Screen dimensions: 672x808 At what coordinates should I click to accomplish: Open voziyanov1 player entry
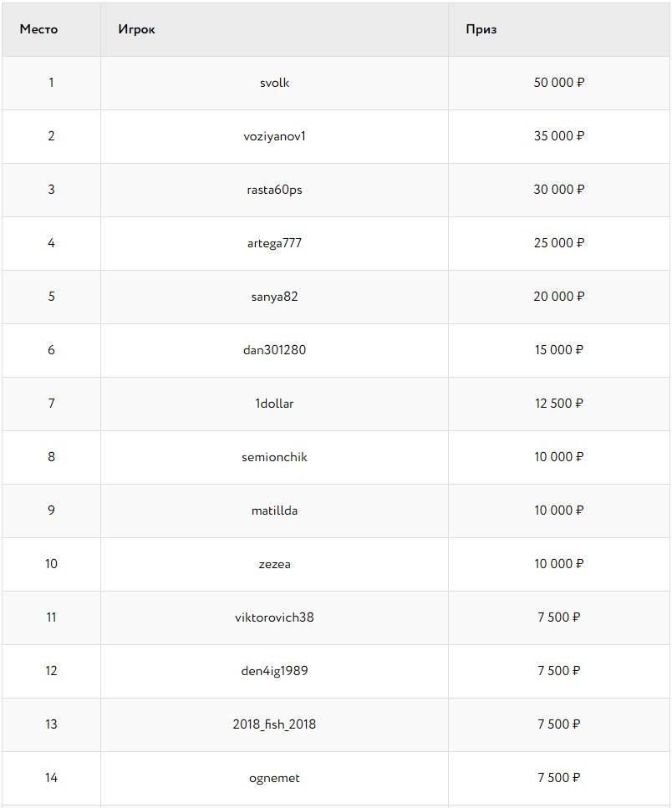[274, 136]
